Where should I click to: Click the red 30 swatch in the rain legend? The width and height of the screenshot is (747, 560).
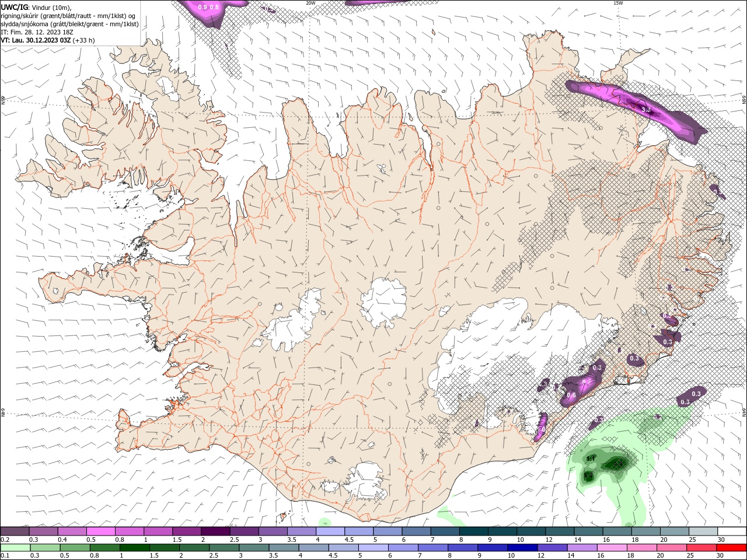732,548
